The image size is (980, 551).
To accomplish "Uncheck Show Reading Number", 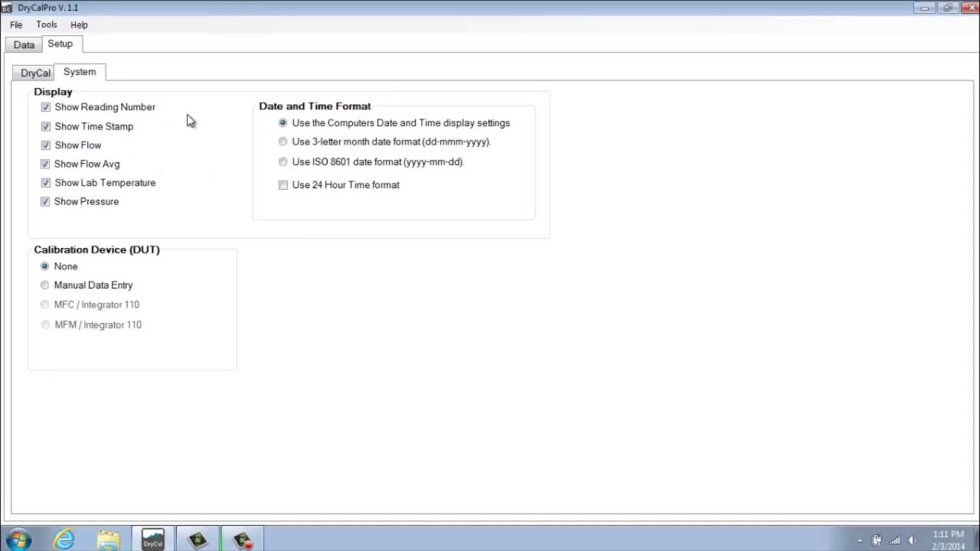I will pyautogui.click(x=46, y=107).
